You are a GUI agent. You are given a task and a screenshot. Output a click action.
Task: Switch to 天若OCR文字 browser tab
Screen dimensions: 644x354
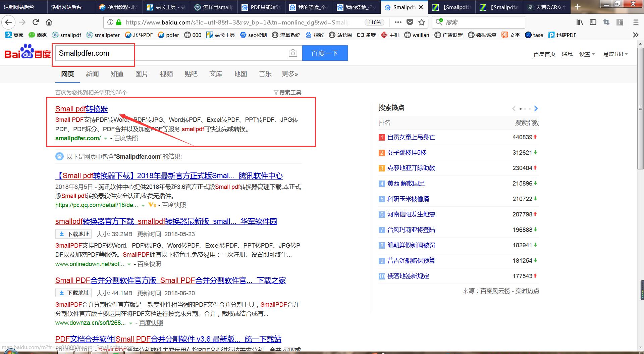point(546,7)
